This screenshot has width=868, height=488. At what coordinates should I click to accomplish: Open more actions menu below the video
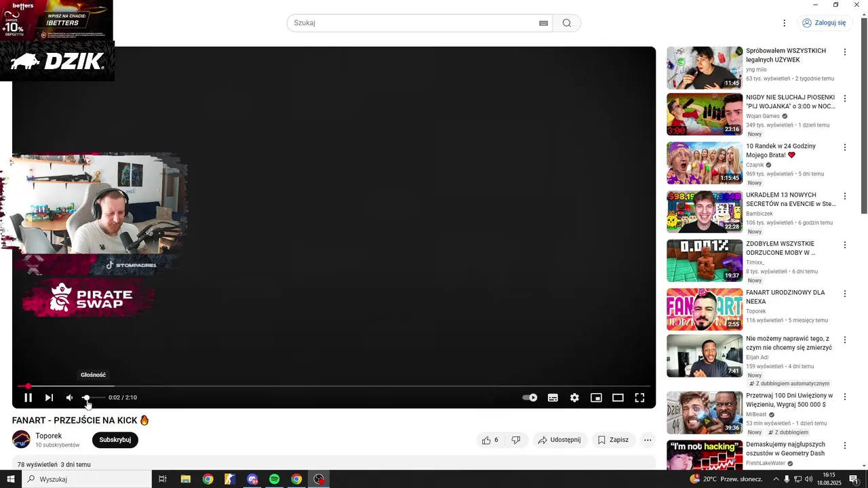648,440
